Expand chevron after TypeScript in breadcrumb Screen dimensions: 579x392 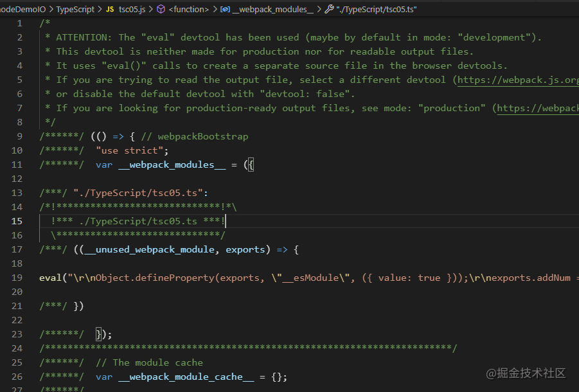tap(100, 9)
